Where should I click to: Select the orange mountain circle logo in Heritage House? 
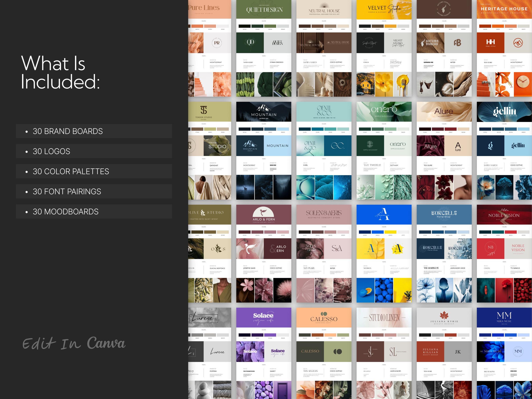(x=518, y=43)
